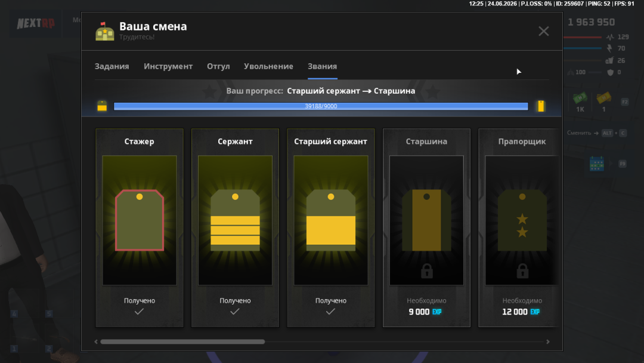Select the Увольнение tab
644x363 pixels.
point(268,66)
